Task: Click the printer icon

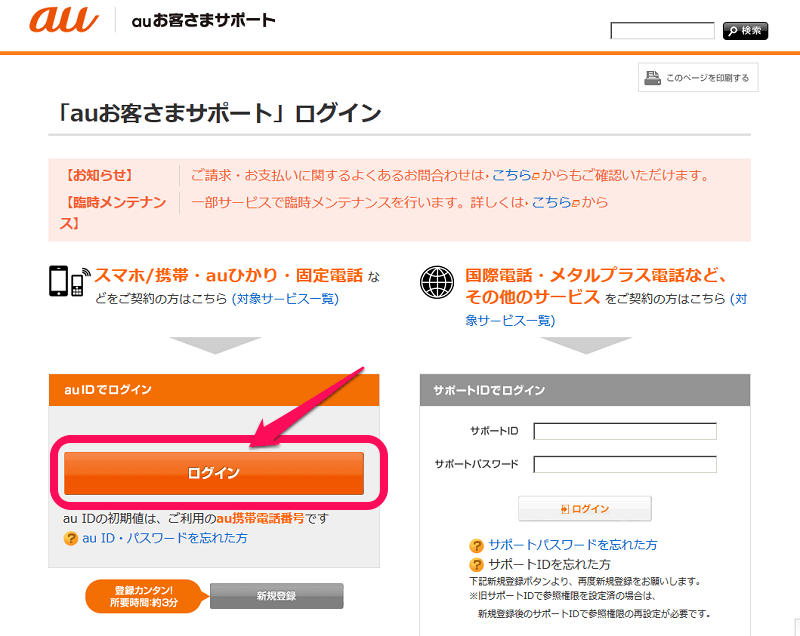Action: [652, 78]
